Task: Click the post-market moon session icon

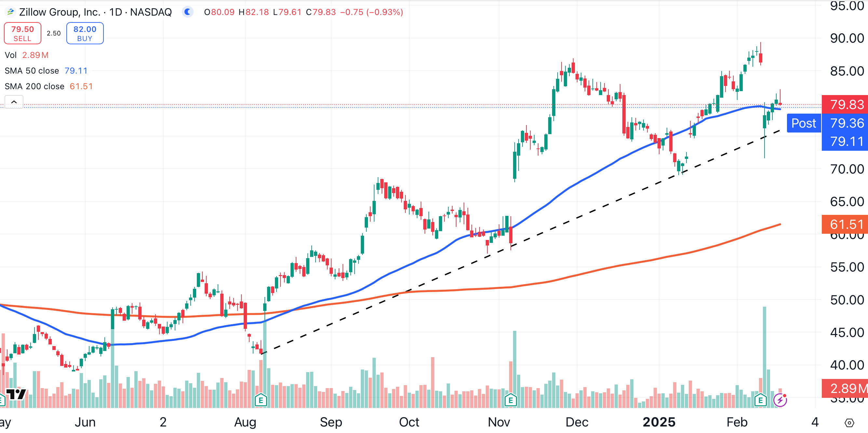Action: [187, 12]
